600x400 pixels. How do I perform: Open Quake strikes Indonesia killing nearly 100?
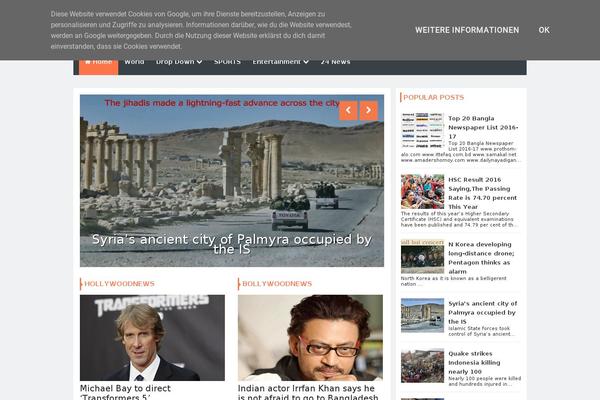tap(474, 362)
